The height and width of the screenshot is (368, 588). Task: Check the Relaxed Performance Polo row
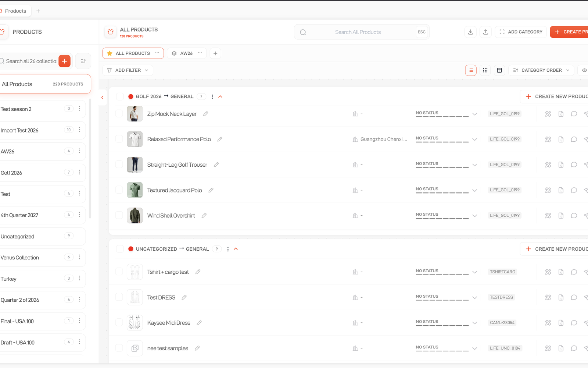click(119, 139)
